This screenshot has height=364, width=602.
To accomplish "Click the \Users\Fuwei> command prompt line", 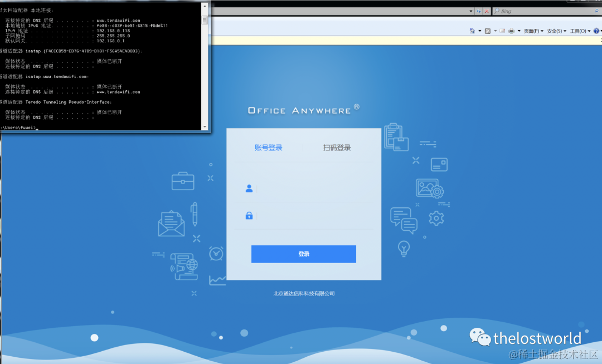I will [19, 128].
